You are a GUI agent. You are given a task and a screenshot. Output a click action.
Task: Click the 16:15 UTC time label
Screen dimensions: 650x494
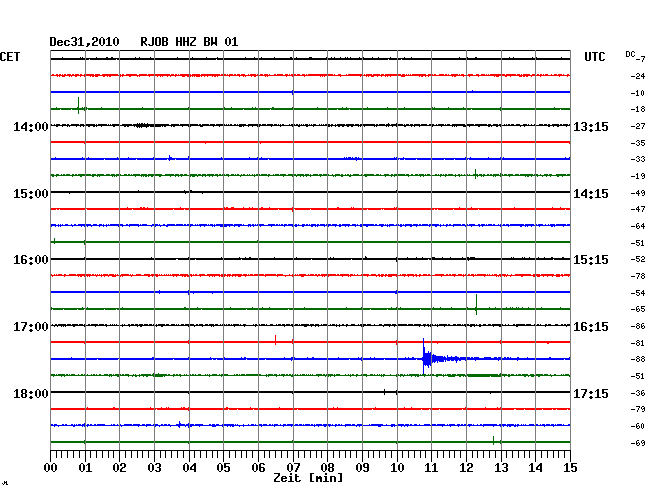[x=591, y=327]
